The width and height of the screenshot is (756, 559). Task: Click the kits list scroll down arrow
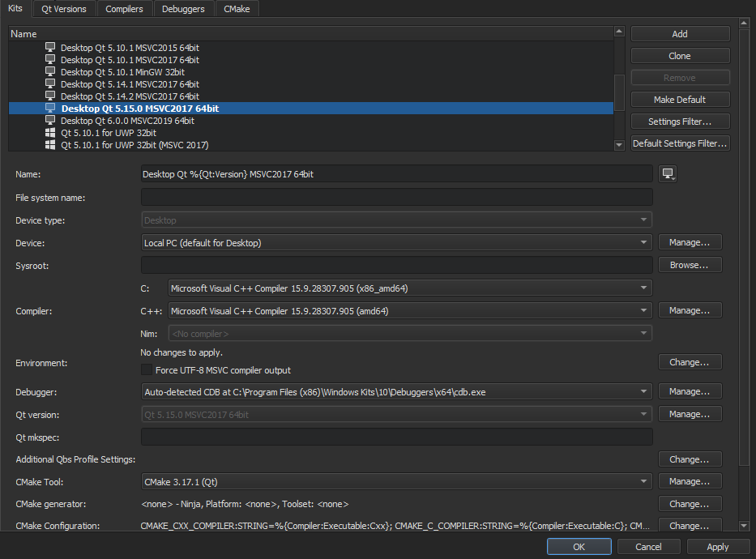[x=620, y=145]
